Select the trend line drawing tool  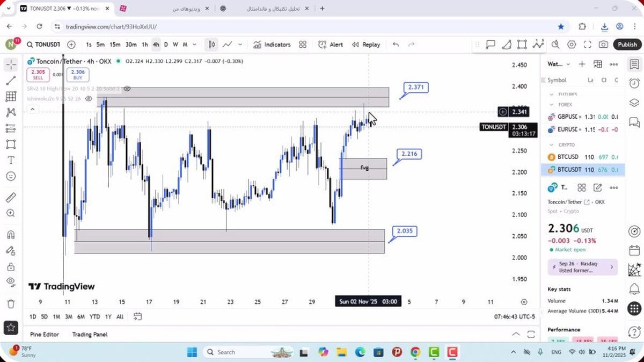click(x=11, y=81)
